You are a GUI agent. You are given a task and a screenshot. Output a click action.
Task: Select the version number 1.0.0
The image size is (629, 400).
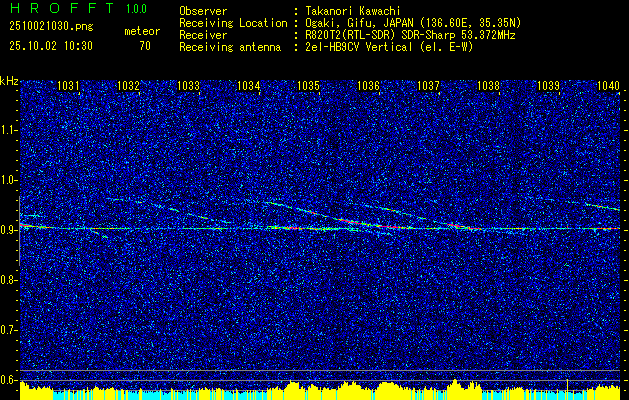tap(136, 9)
